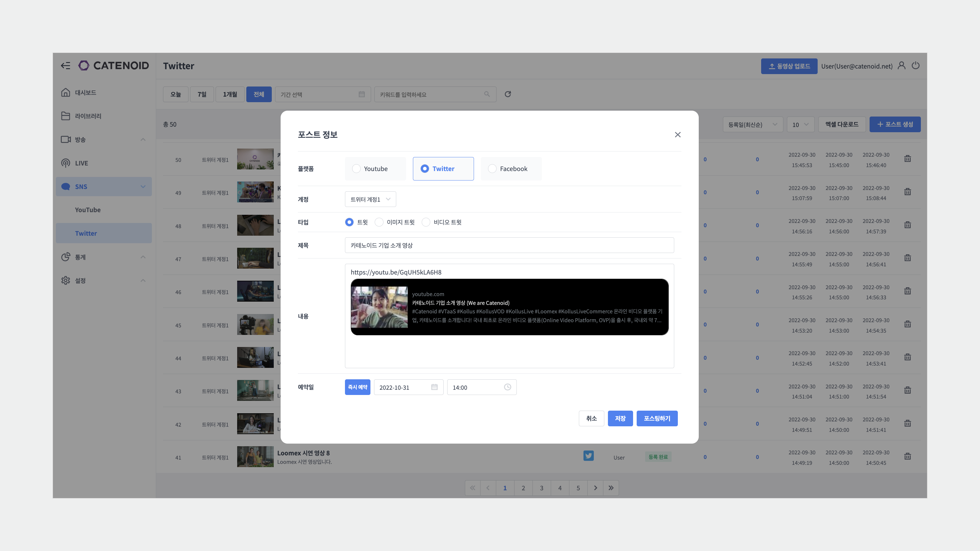Open the user profile icon

[x=901, y=66]
